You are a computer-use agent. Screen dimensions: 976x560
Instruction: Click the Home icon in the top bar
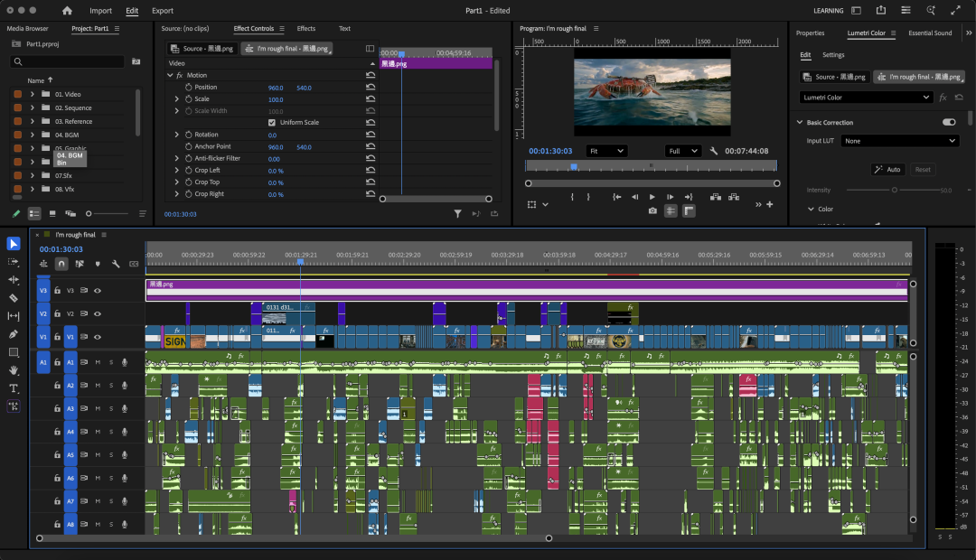point(67,11)
